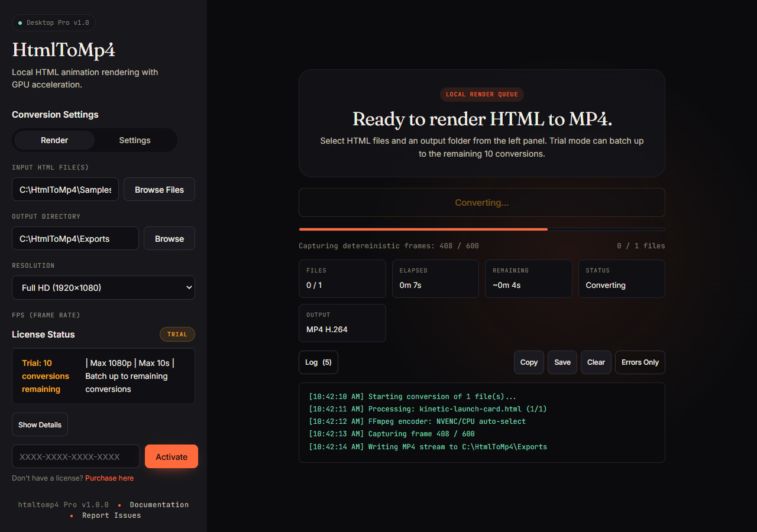Click the Browse Files button
The width and height of the screenshot is (757, 532).
pyautogui.click(x=159, y=190)
